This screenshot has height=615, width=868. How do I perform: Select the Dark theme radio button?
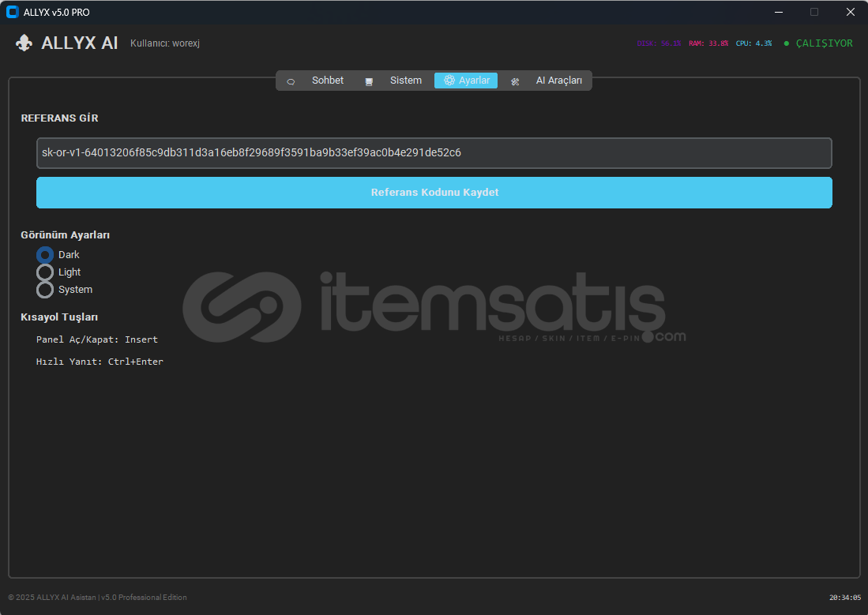[x=45, y=255]
